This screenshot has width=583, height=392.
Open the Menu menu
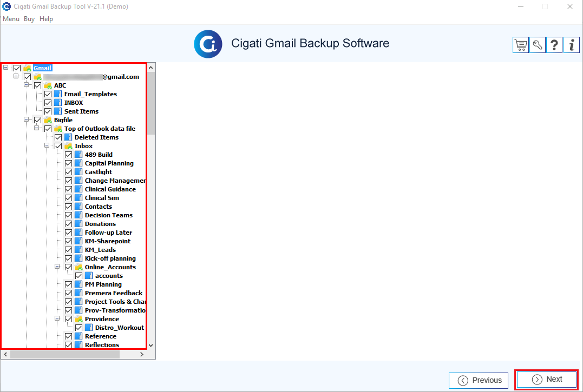tap(11, 19)
